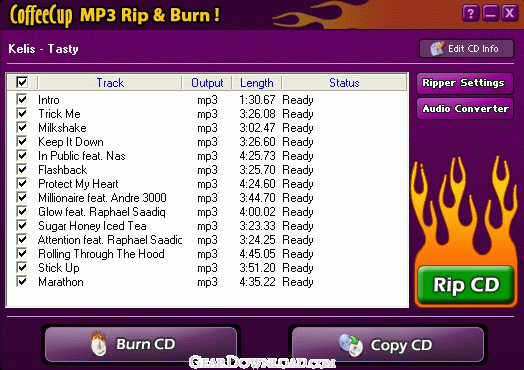The image size is (524, 370).
Task: Click the Ready status for Flashback
Action: coord(298,170)
